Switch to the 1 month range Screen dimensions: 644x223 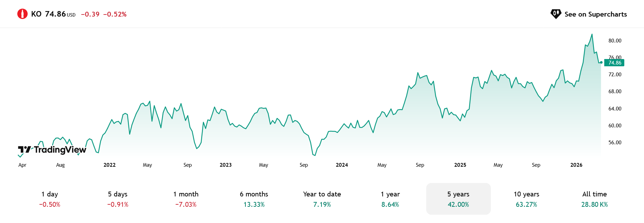[186, 199]
